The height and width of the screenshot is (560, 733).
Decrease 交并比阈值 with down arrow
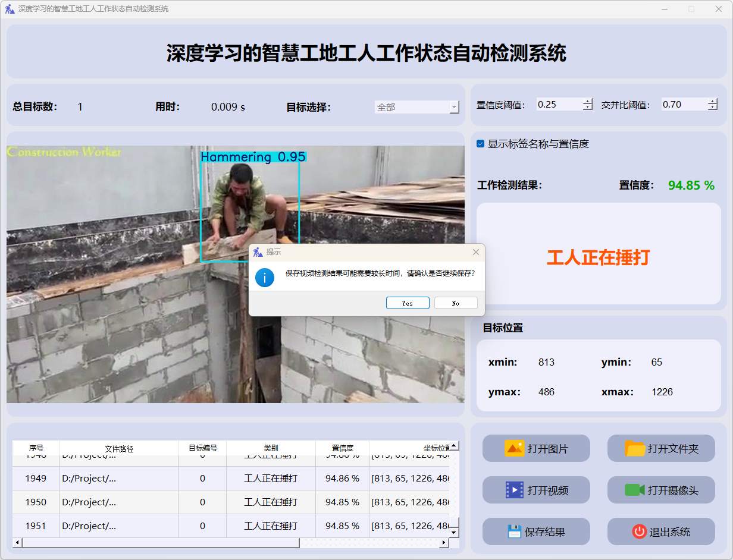point(713,108)
